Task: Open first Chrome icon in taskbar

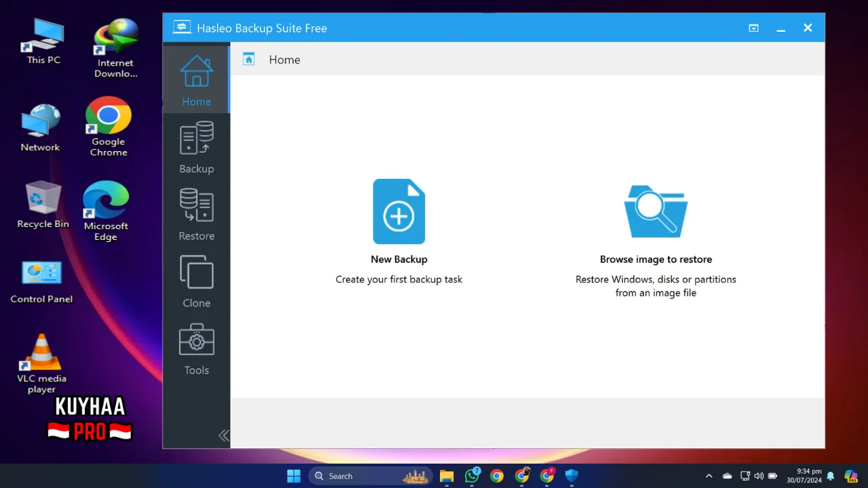Action: tap(497, 476)
